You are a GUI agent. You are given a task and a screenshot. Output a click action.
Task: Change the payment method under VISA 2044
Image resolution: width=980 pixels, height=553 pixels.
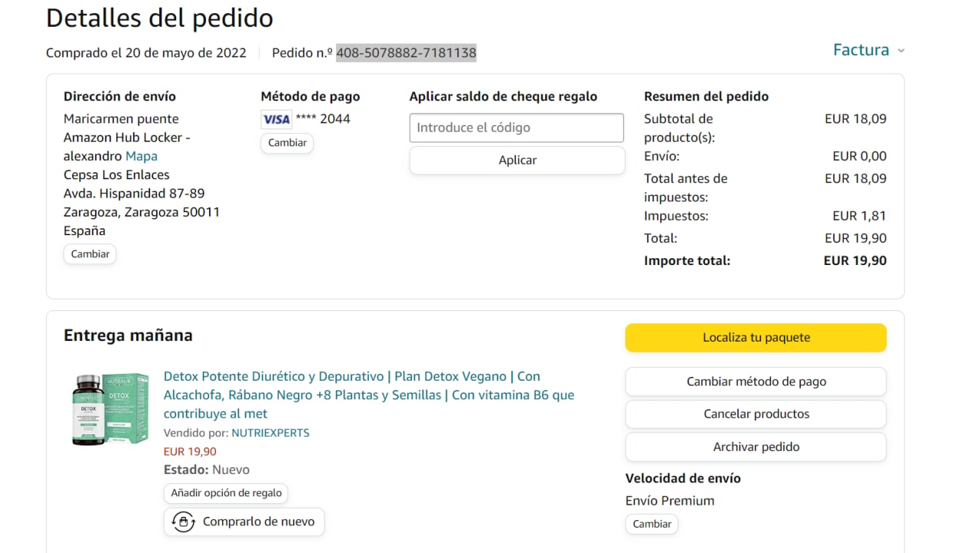click(287, 143)
